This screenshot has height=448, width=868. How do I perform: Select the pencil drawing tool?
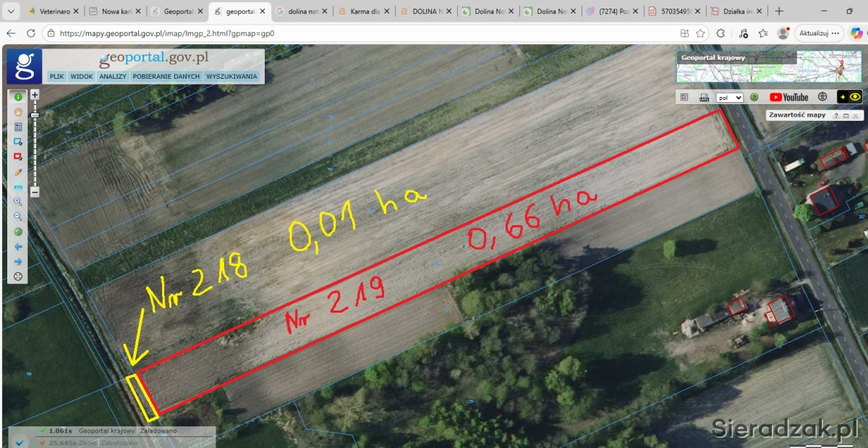tap(18, 172)
